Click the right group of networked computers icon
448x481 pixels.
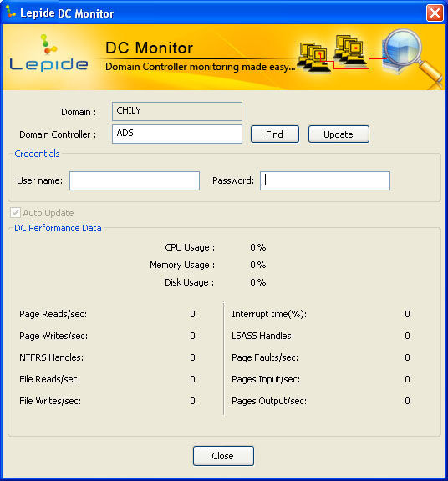350,50
